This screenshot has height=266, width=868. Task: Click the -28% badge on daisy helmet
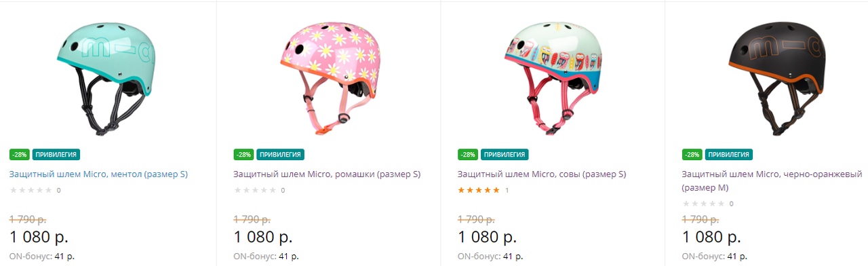(x=243, y=155)
